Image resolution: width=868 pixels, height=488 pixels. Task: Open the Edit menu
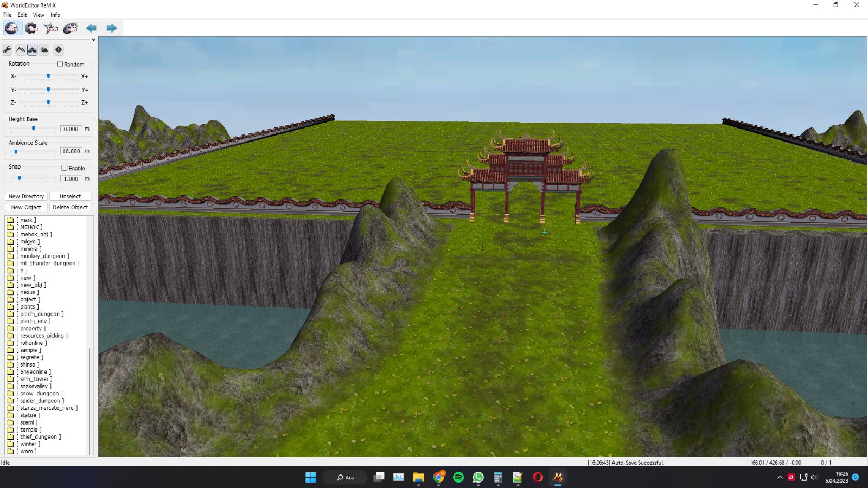click(22, 15)
